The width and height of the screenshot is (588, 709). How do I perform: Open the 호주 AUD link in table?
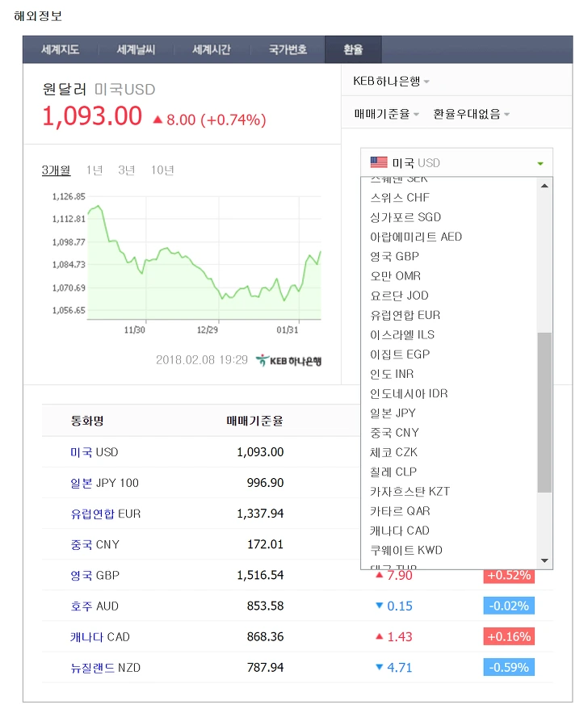[94, 606]
